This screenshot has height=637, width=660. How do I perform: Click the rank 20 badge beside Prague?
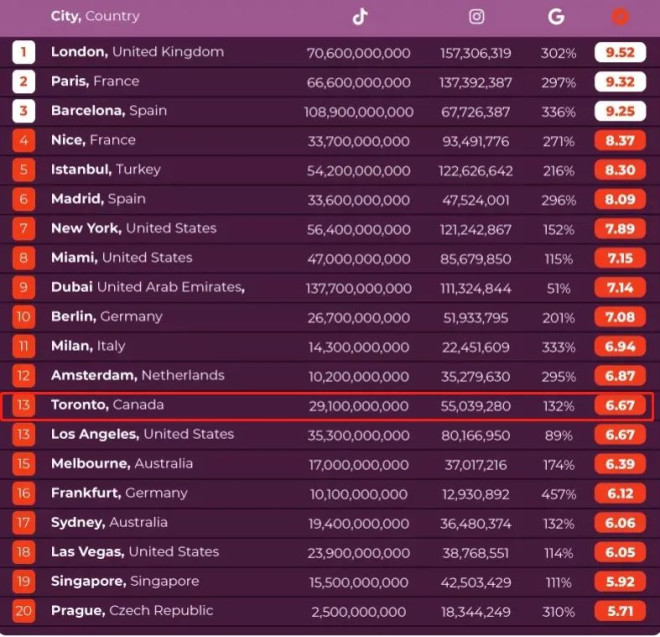24,611
